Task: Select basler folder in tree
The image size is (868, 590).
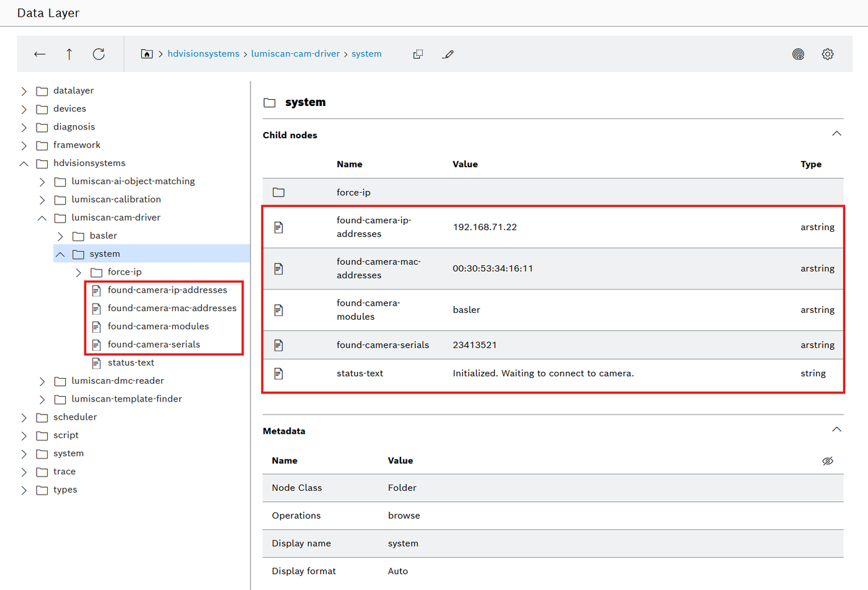Action: 103,236
